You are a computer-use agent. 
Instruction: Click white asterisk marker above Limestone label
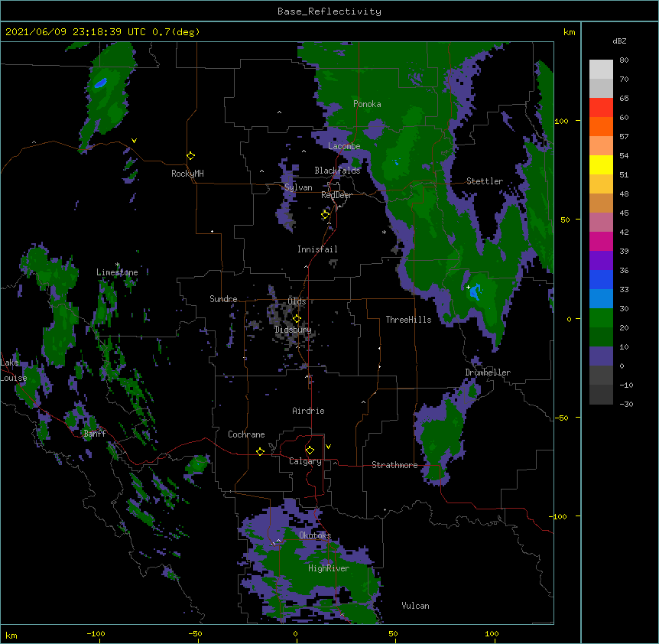(x=117, y=265)
